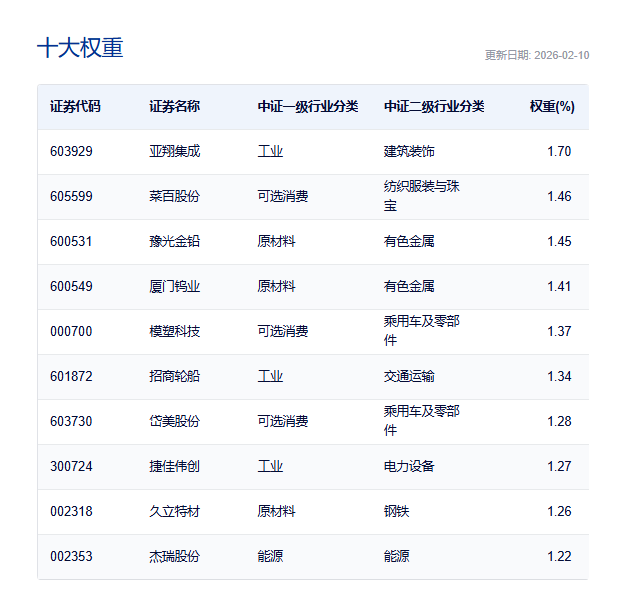Screen dimensions: 636x596
Task: Click 原材料 in the 600531 row
Action: 276,241
